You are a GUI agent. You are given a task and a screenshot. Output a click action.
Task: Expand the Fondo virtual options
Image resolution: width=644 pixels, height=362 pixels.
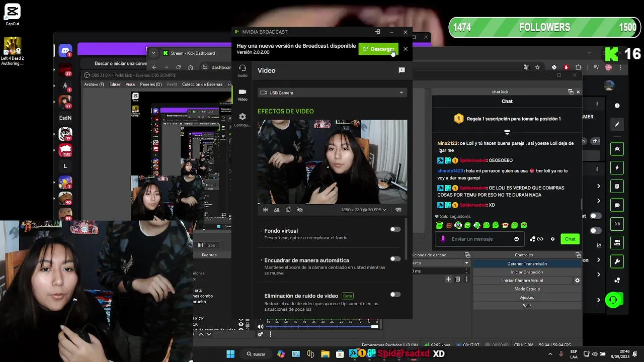(x=261, y=231)
